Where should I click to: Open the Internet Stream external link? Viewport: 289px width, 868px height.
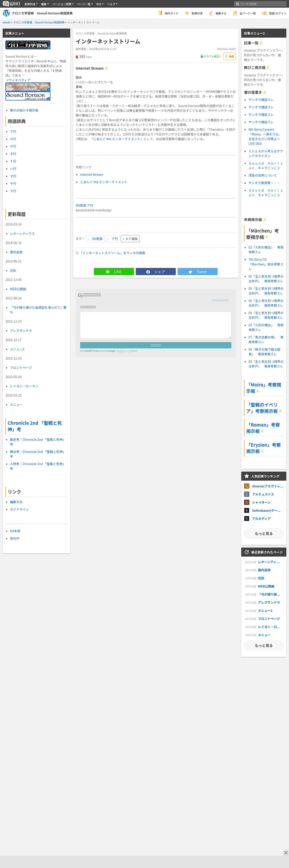(x=92, y=175)
